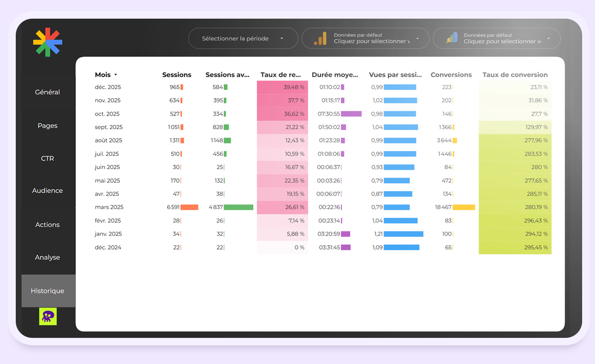Open the Sélectionner la période dropdown
Viewport: 595px width, 364px height.
(x=243, y=39)
